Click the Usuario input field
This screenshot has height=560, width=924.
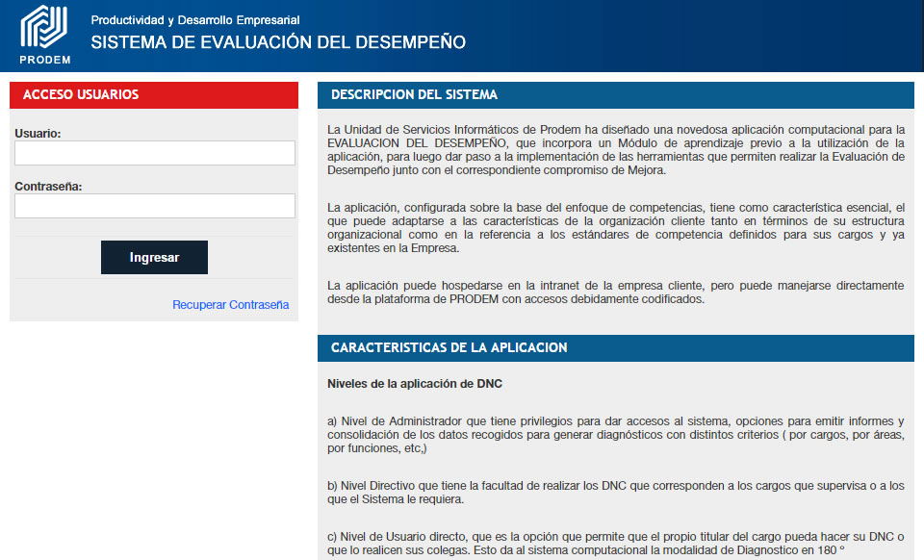point(155,153)
